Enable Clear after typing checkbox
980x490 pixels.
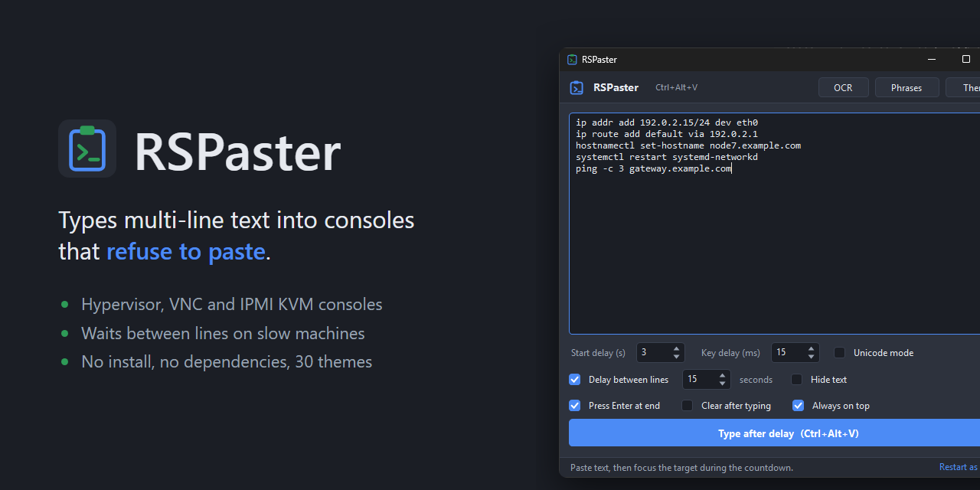(688, 406)
